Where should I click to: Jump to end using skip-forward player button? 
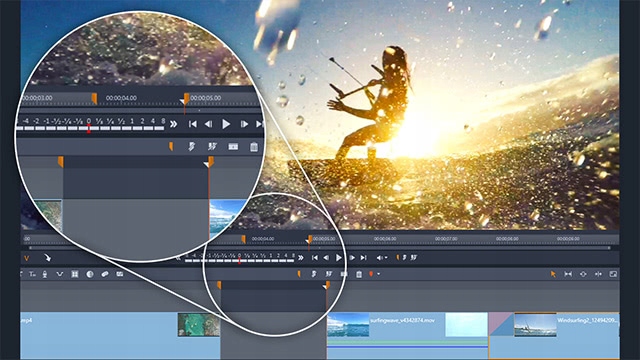pyautogui.click(x=364, y=258)
